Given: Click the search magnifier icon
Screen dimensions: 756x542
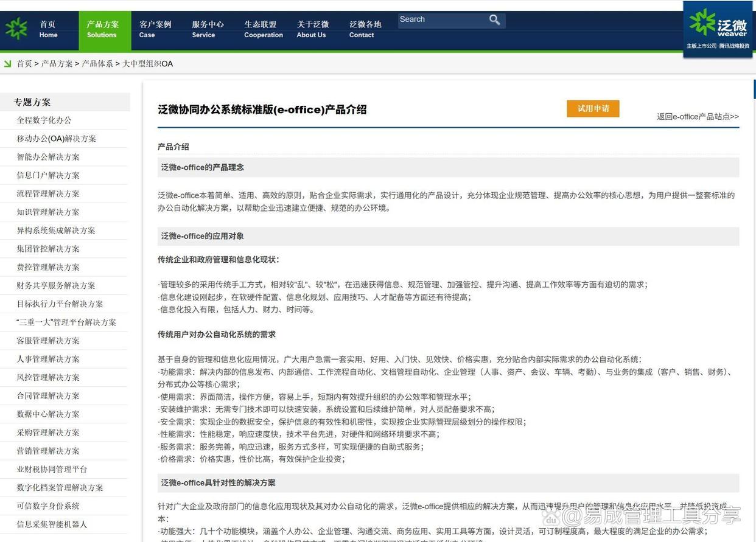Looking at the screenshot, I should (495, 20).
